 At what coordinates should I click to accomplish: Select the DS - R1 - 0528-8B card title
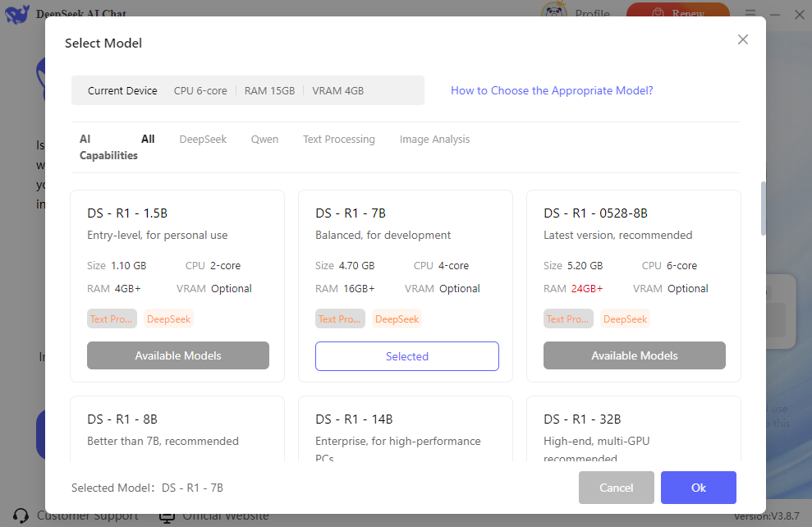click(595, 213)
